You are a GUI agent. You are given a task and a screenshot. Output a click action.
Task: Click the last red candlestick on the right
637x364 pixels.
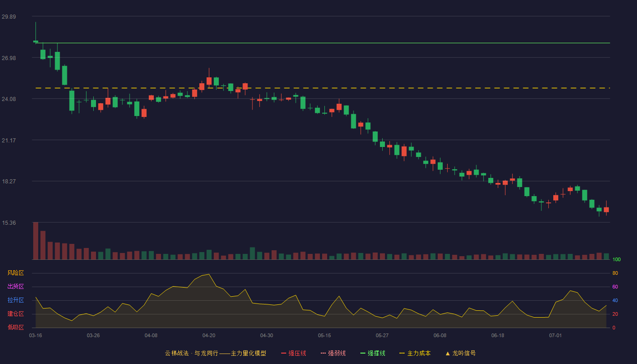606,210
